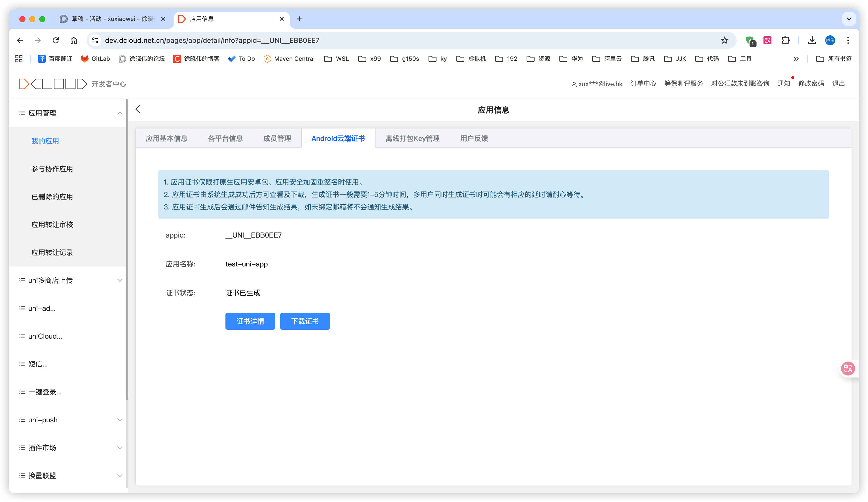This screenshot has width=868, height=502.
Task: Open the GitLab bookmark
Action: coord(95,59)
